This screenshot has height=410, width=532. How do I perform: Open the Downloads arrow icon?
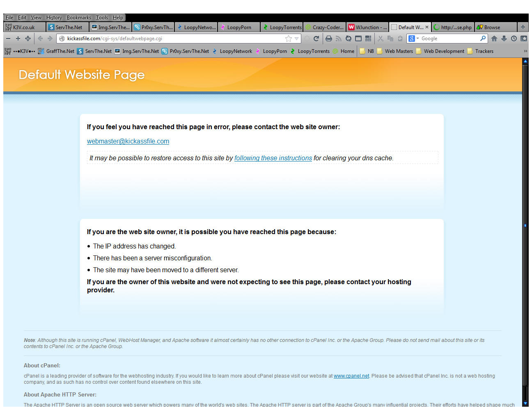[x=504, y=39]
